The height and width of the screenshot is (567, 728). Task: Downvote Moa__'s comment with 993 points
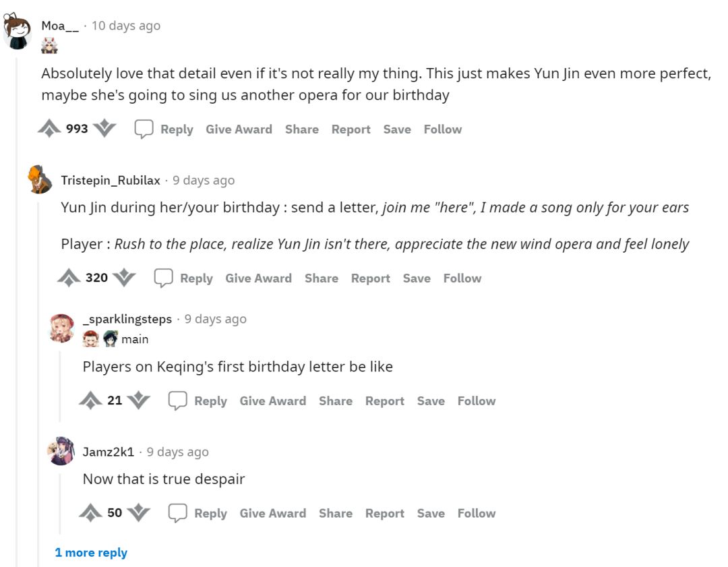coord(104,129)
